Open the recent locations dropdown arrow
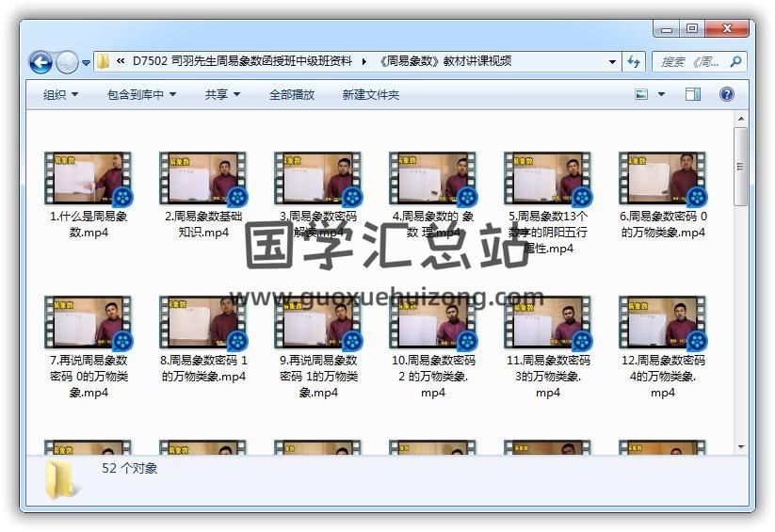Viewport: 775px width, 532px height. (x=86, y=63)
